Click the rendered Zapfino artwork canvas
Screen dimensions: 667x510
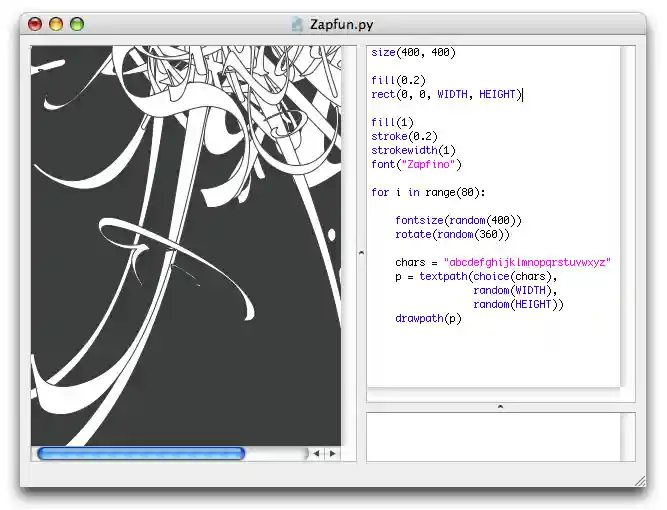point(186,245)
